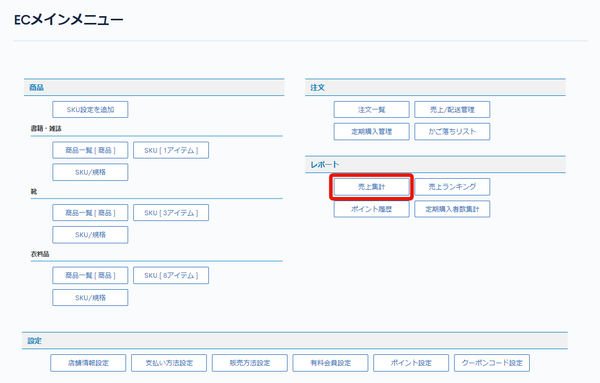The image size is (600, 383).
Task: Open 販売方法設定
Action: click(250, 363)
